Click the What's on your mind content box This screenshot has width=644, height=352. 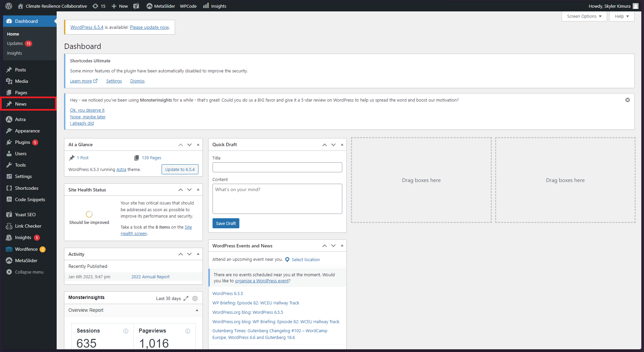[277, 199]
